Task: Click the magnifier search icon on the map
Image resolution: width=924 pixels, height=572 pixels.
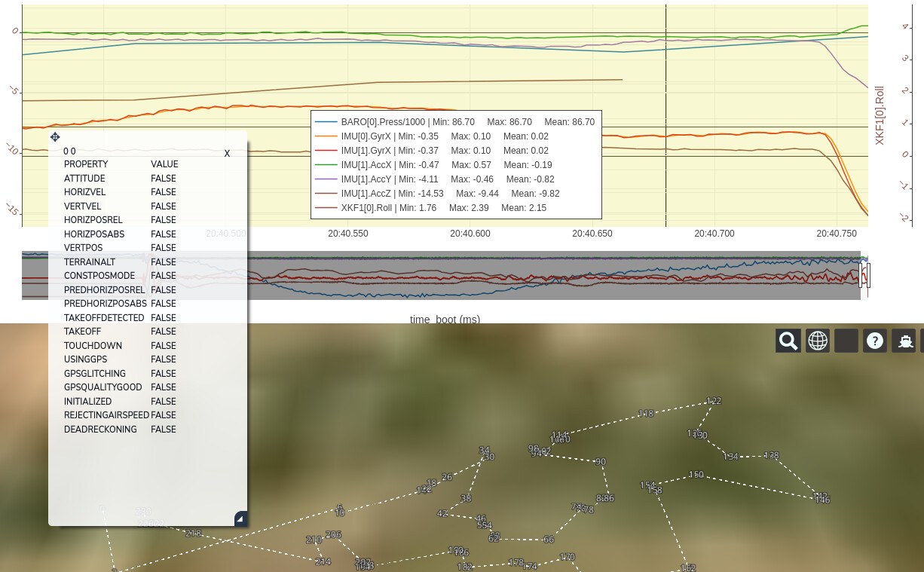Action: 788,341
